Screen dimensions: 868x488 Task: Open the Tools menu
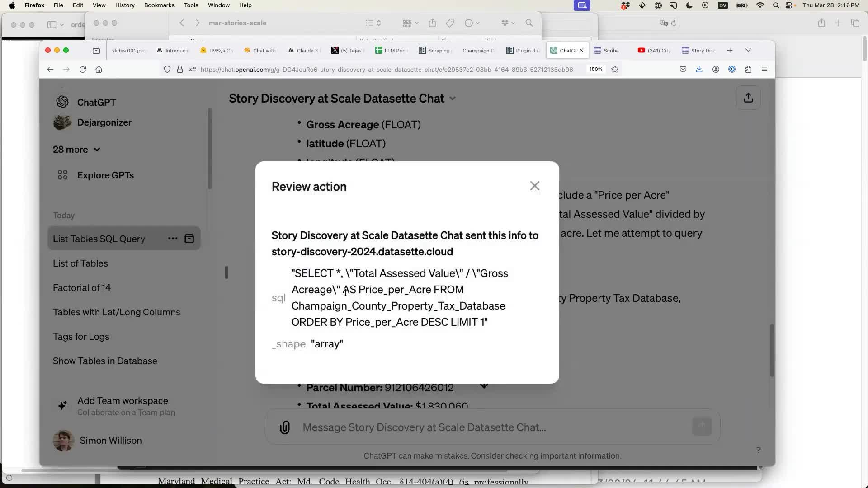click(x=191, y=5)
